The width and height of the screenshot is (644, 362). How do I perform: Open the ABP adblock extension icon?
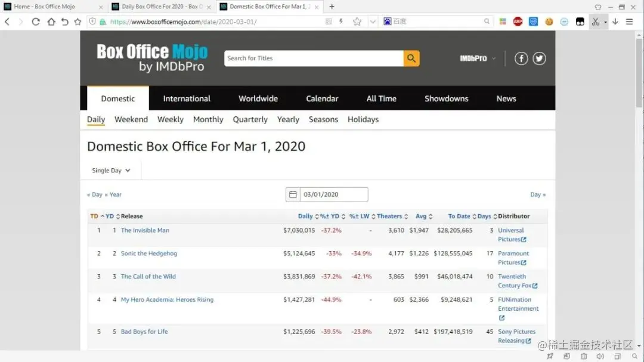pyautogui.click(x=518, y=22)
